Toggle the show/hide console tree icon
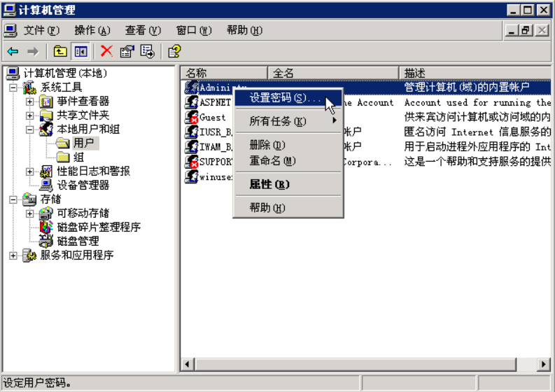The height and width of the screenshot is (392, 555). [80, 52]
